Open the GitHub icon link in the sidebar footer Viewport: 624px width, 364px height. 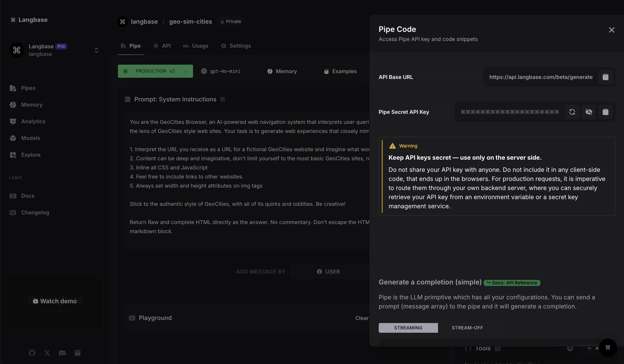tap(32, 353)
